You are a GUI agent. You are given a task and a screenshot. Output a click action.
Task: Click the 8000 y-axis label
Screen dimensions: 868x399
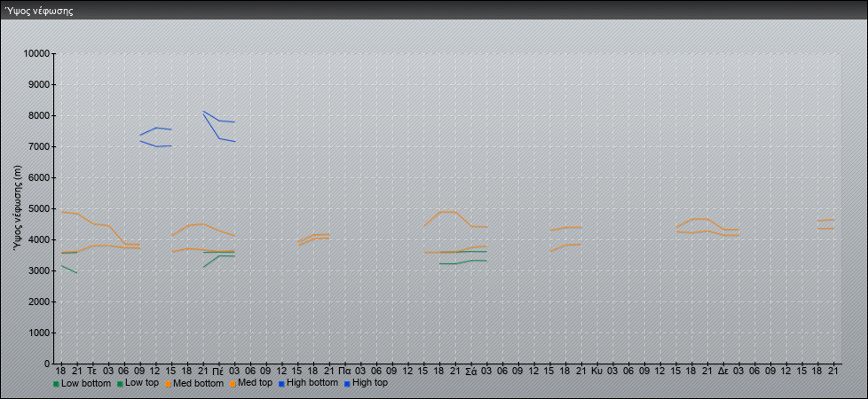tap(39, 115)
